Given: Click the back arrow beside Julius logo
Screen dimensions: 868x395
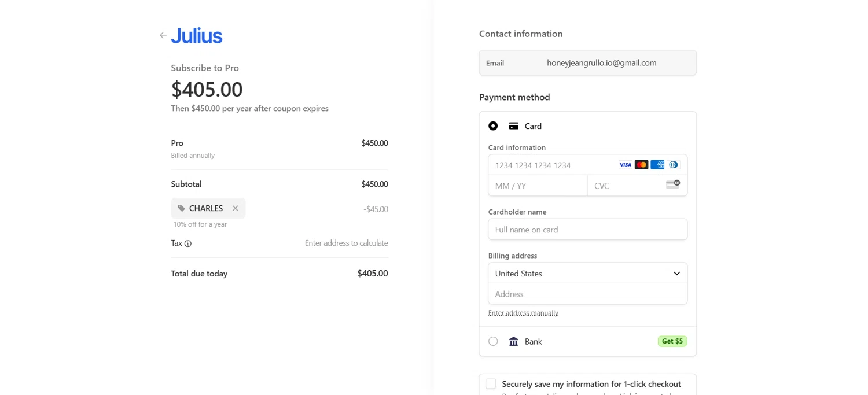Looking at the screenshot, I should click(x=163, y=36).
